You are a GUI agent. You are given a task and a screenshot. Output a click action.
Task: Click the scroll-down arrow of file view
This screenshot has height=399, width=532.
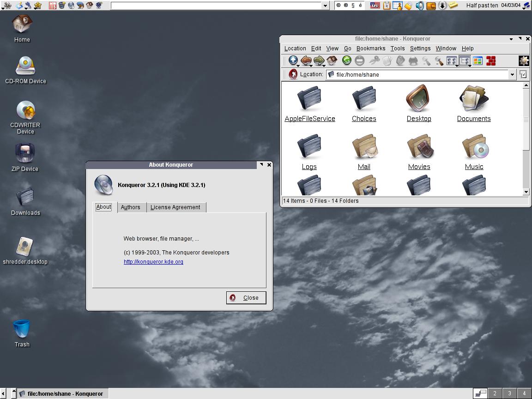(x=526, y=192)
